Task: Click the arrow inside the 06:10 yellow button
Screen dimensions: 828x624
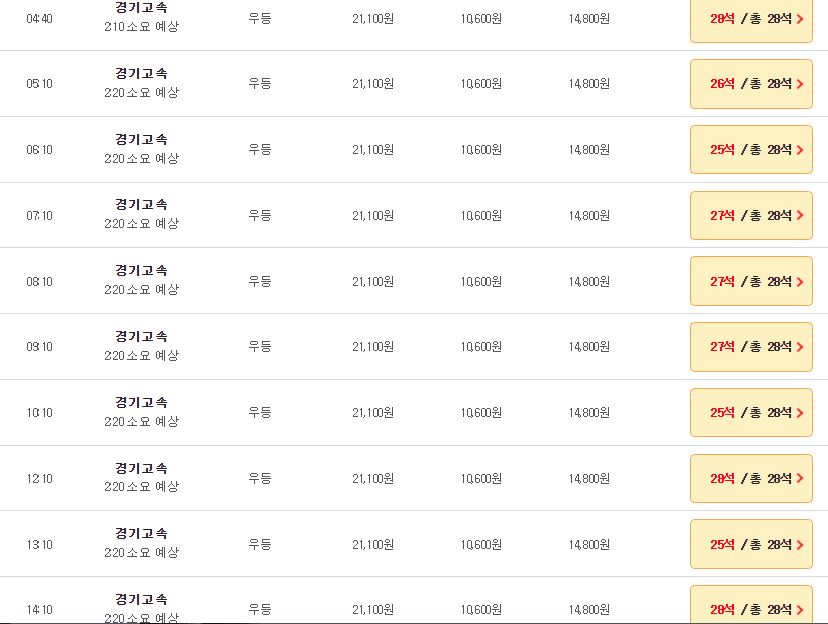Action: 800,149
